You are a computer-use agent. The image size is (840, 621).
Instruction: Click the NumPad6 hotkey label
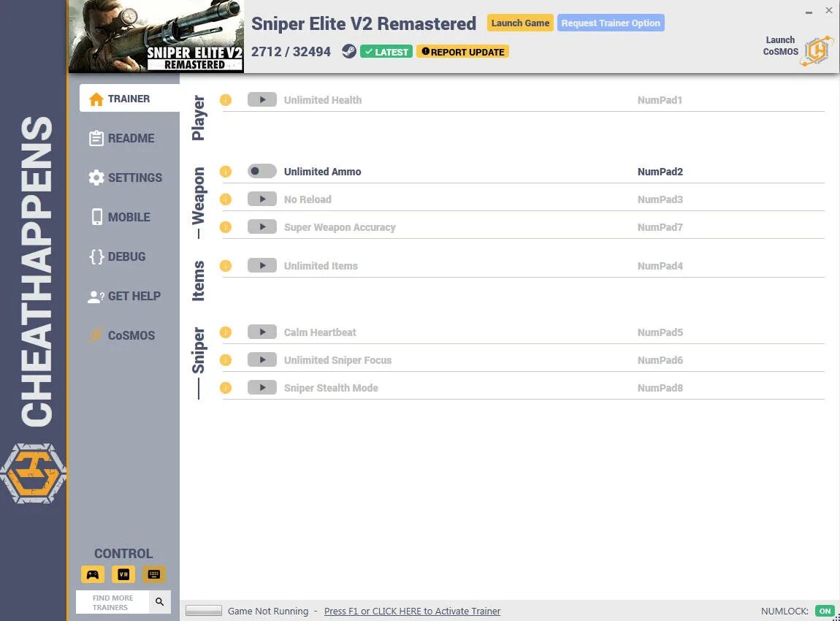(660, 360)
